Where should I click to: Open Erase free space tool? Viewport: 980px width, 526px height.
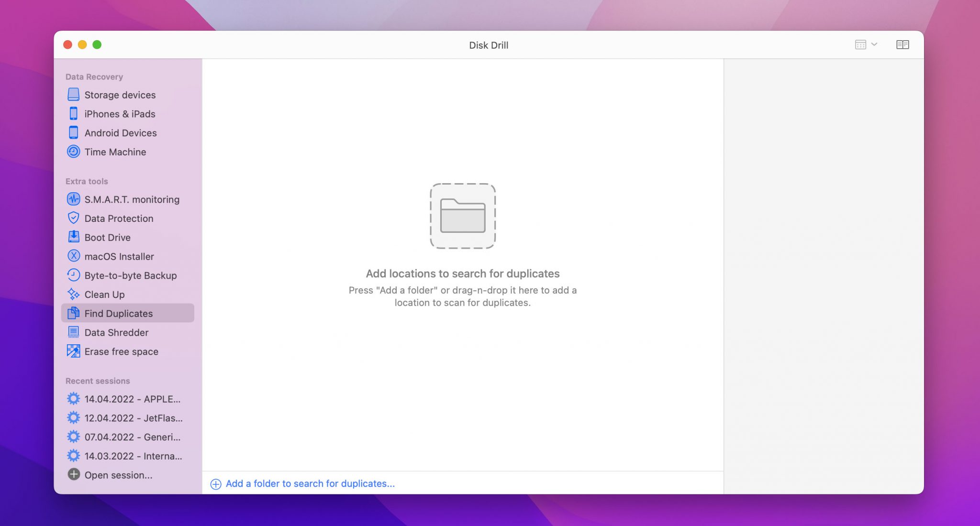121,351
